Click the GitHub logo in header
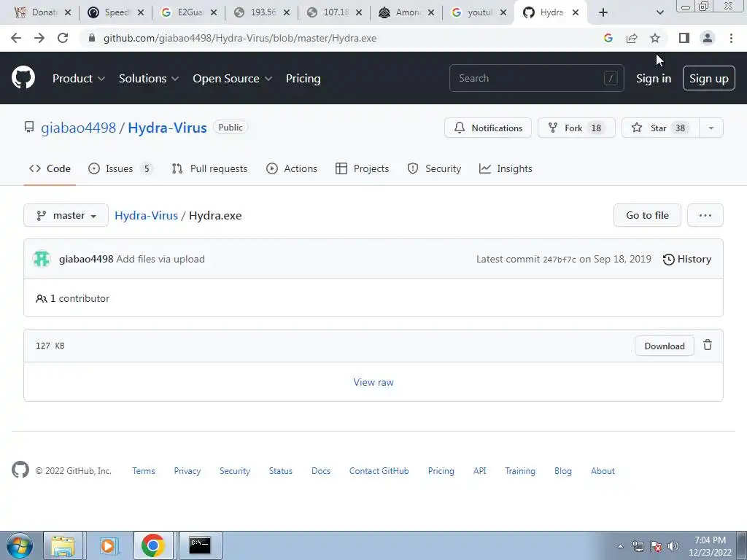Viewport: 747px width, 560px height. [x=23, y=78]
